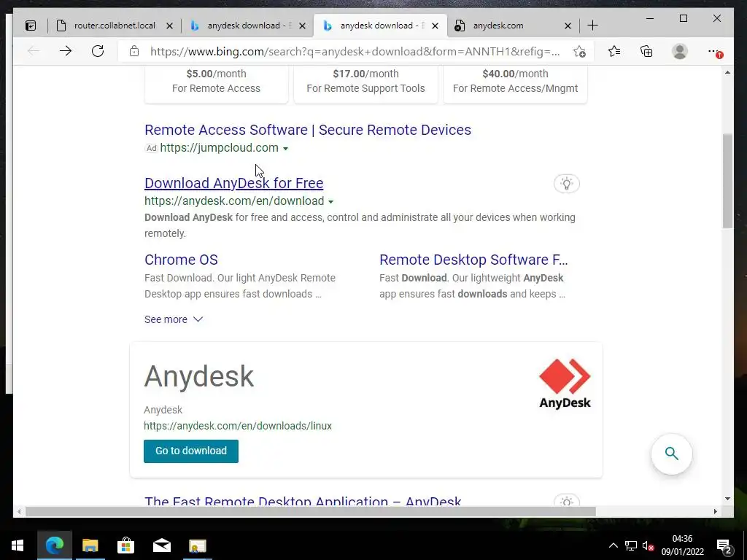747x560 pixels.
Task: Click the lightbulb icon beside Download AnyDesk result
Action: 566,184
